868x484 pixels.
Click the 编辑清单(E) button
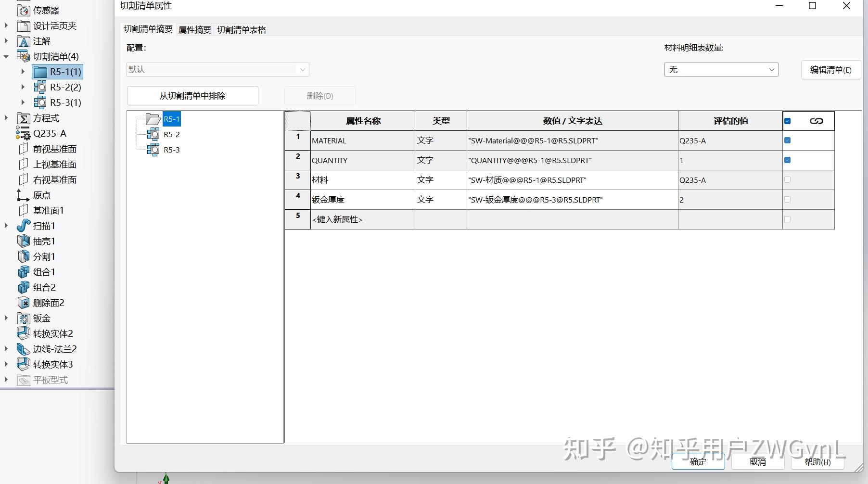pyautogui.click(x=830, y=70)
